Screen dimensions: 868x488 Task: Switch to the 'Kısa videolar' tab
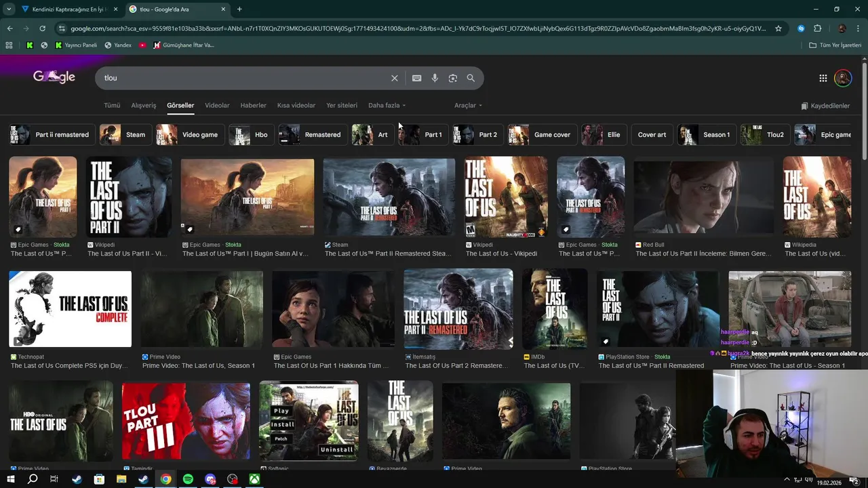click(x=296, y=106)
